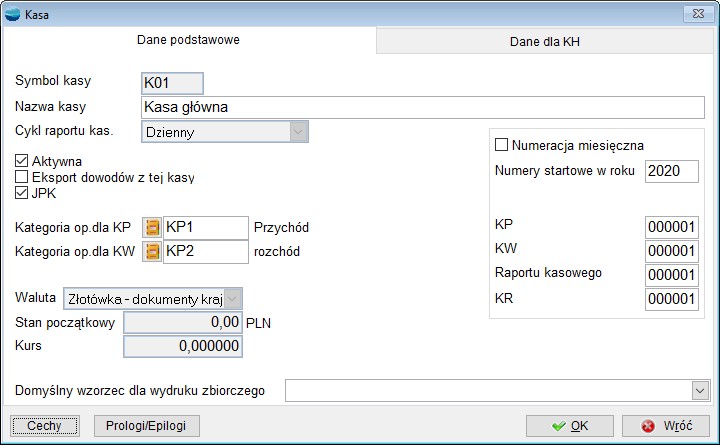Viewport: 720px width, 445px height.
Task: Click the KP2 category input field
Action: [206, 251]
